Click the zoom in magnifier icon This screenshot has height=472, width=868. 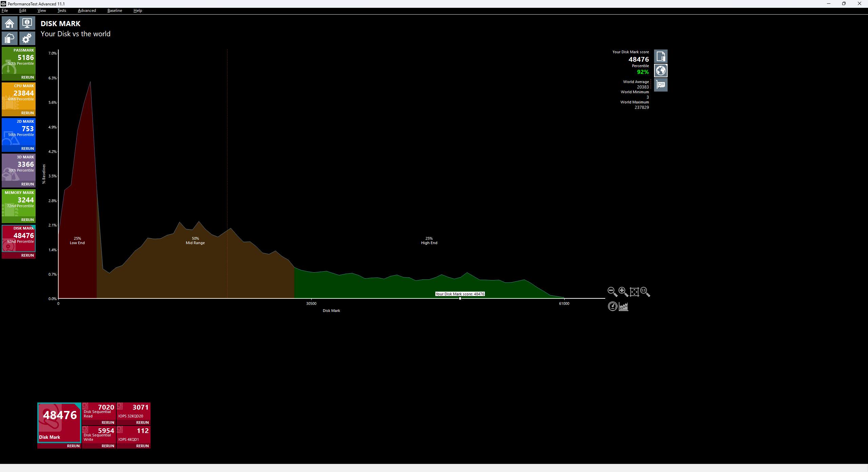click(x=623, y=292)
